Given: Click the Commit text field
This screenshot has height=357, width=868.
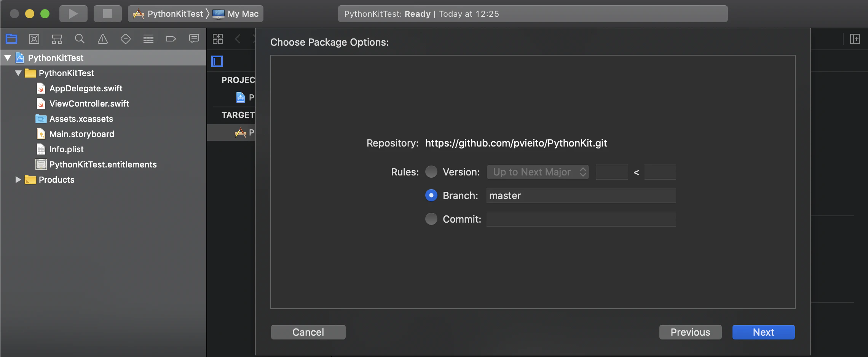Looking at the screenshot, I should click(581, 219).
